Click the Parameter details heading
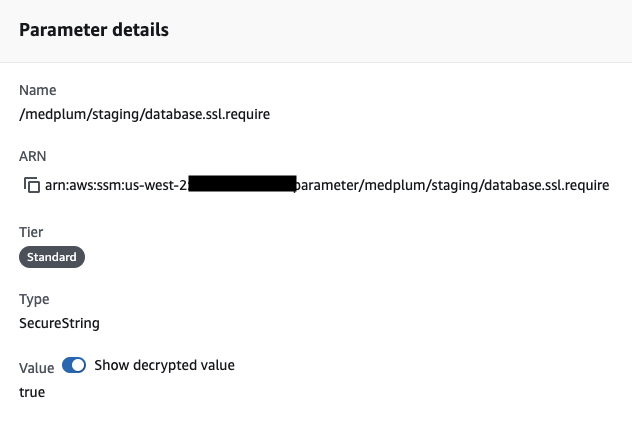Viewport: 632px width, 421px height. point(94,30)
